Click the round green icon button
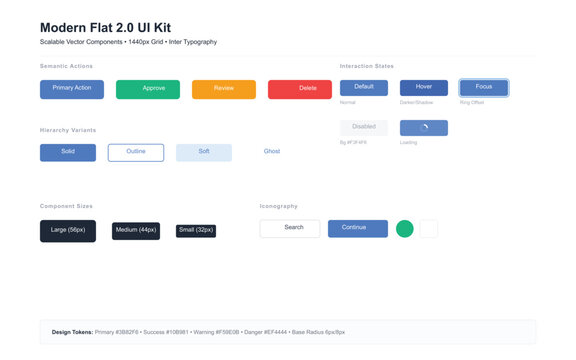Image resolution: width=576 pixels, height=360 pixels. pyautogui.click(x=404, y=228)
